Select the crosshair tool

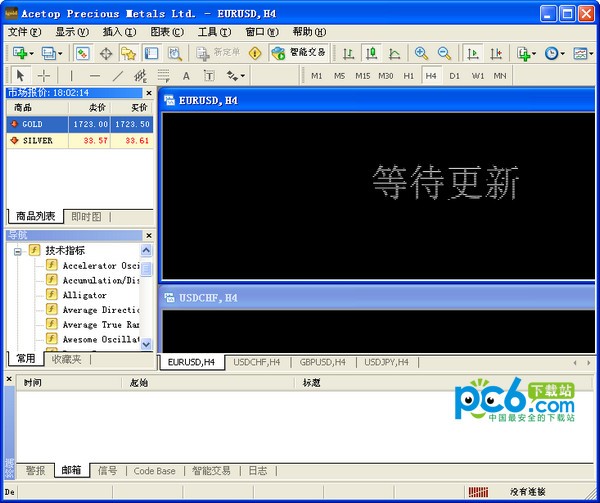click(44, 75)
